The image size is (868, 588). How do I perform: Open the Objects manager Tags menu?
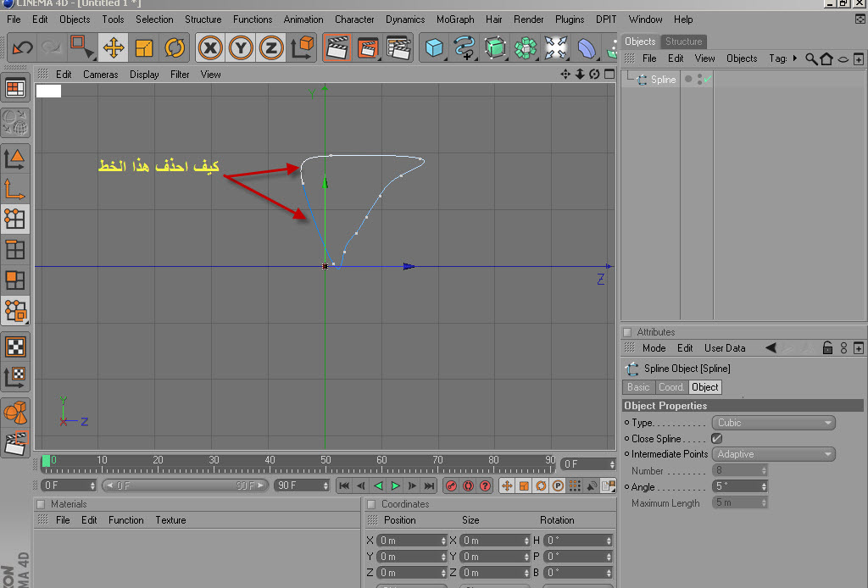pos(778,58)
